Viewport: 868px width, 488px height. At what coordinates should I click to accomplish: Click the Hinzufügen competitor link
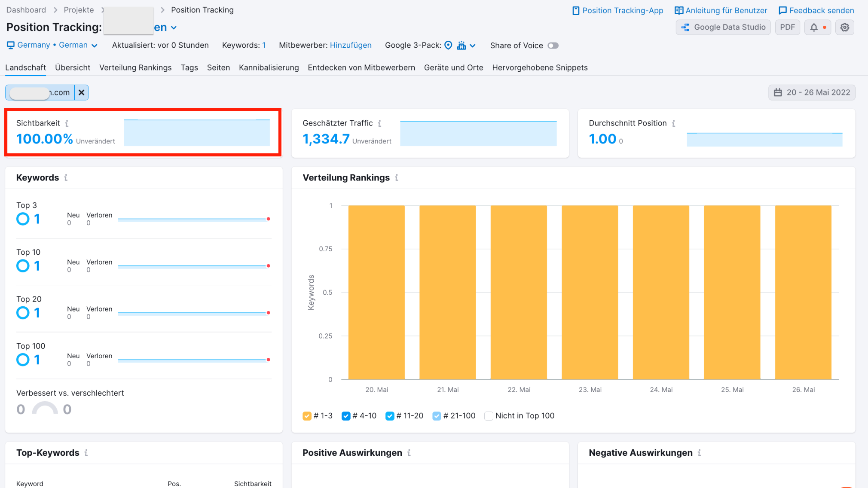click(351, 45)
